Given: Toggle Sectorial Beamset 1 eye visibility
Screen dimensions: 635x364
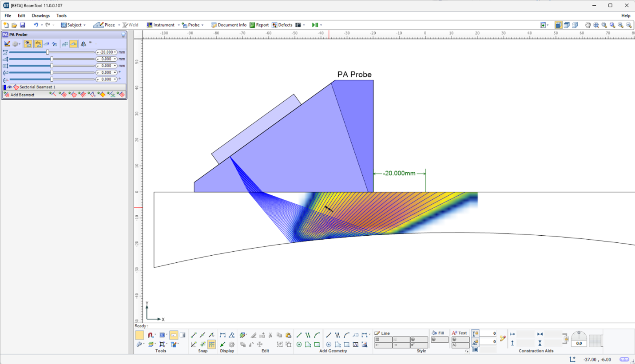Looking at the screenshot, I should tap(10, 87).
